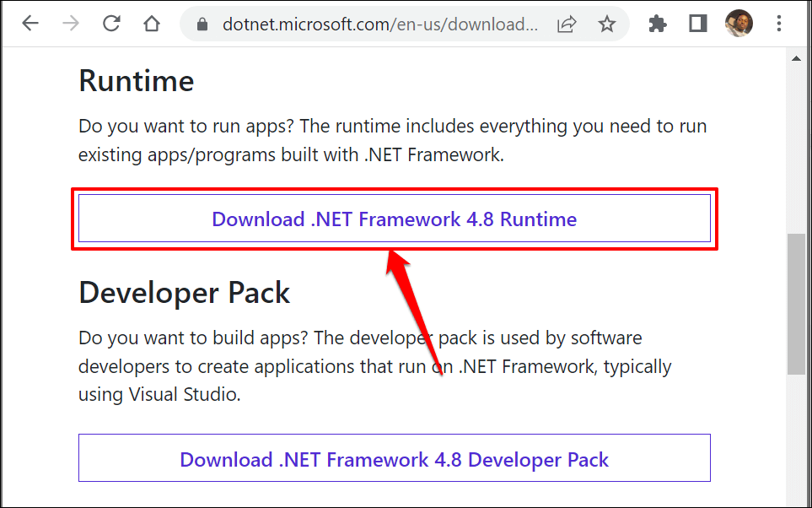Download .NET Framework 4.8 Developer Pack

pos(395,459)
